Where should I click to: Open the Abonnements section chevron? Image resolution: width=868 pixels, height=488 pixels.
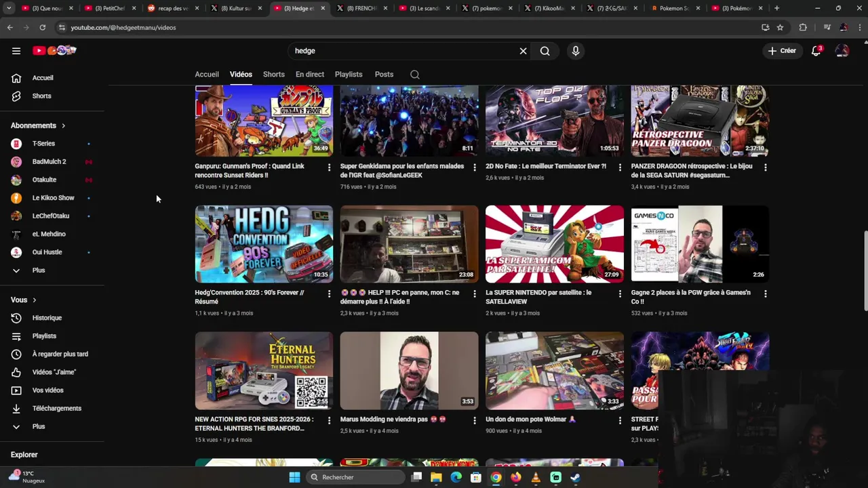[x=64, y=125]
